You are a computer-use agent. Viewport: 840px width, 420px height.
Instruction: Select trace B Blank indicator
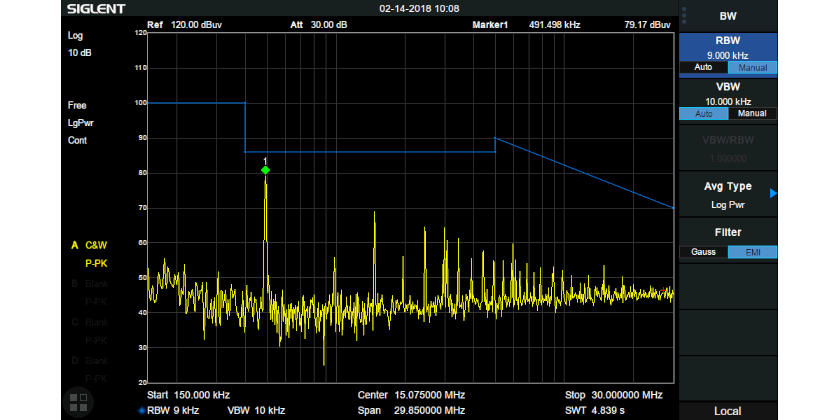click(89, 283)
